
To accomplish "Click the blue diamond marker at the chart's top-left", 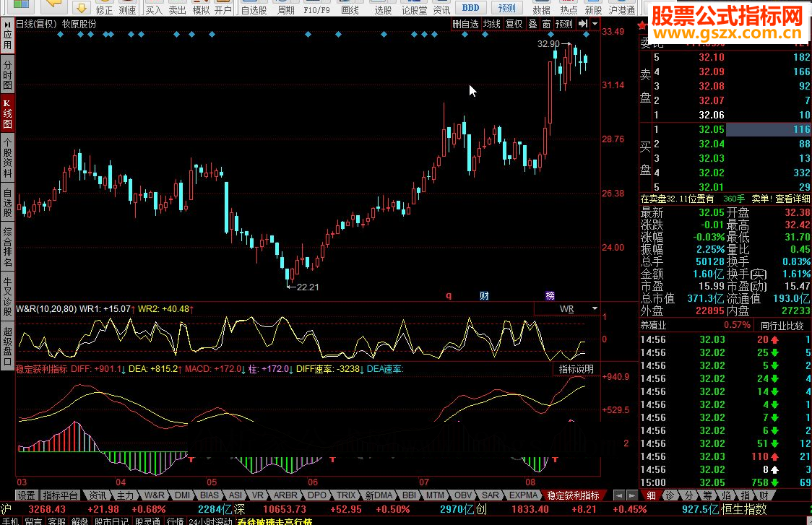I will [x=20, y=34].
